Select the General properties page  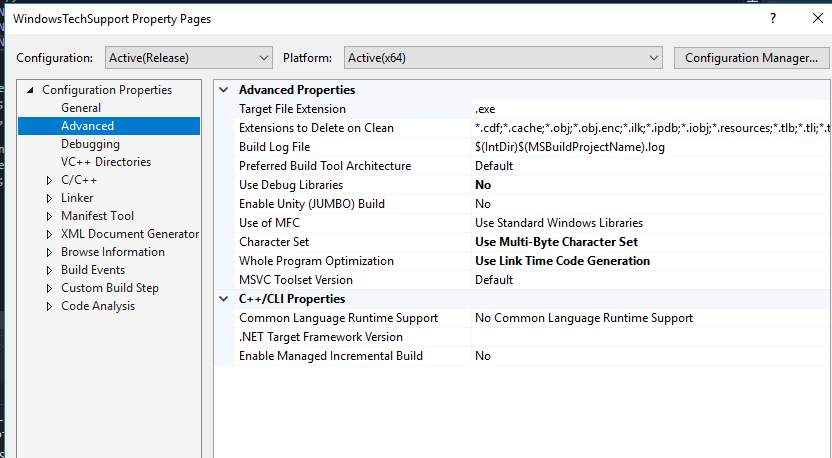coord(81,108)
